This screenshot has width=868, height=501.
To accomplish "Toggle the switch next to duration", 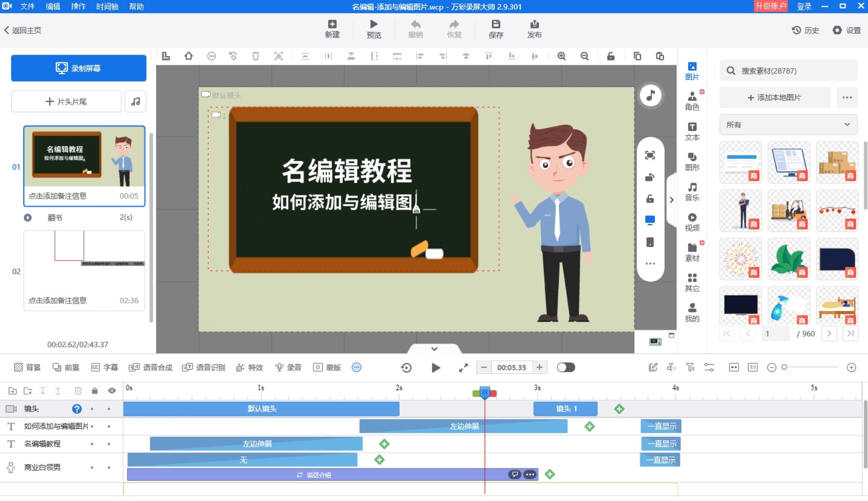I will (x=566, y=368).
